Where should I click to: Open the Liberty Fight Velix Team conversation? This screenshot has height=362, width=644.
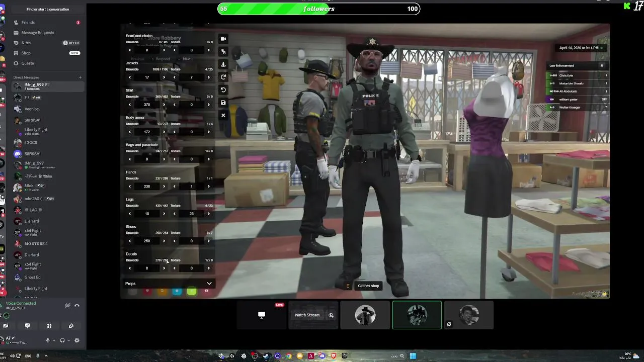click(x=47, y=131)
